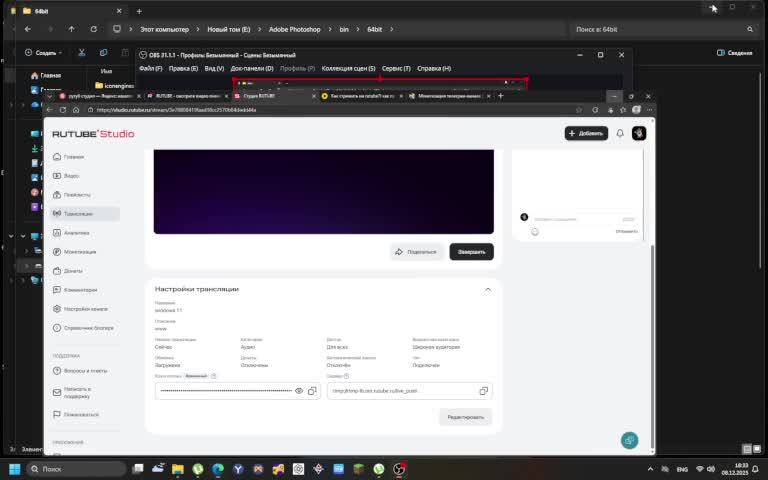Click Редактировать button in stream settings

(466, 417)
